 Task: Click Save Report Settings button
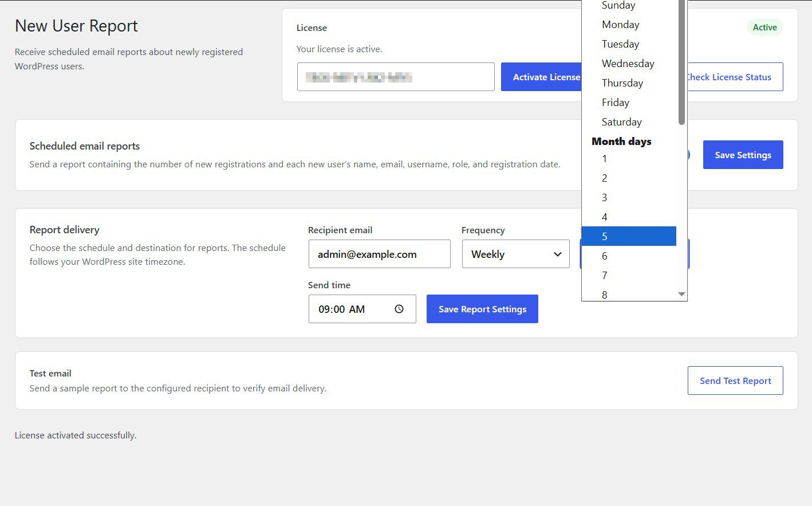click(482, 309)
